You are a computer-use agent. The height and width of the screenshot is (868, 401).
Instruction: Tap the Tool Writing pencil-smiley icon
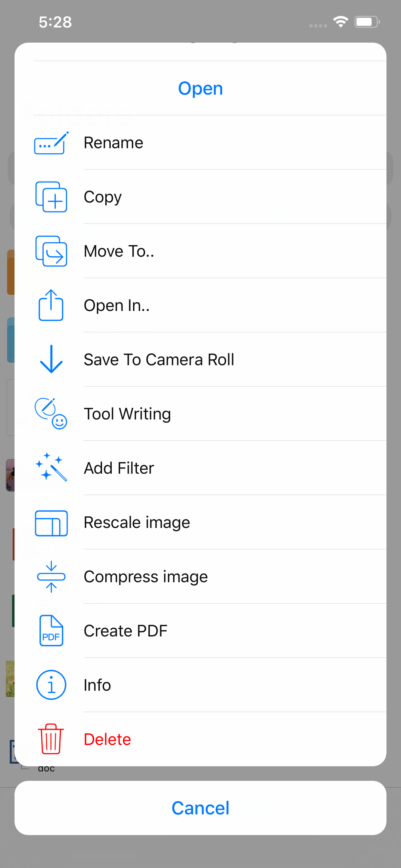tap(51, 414)
